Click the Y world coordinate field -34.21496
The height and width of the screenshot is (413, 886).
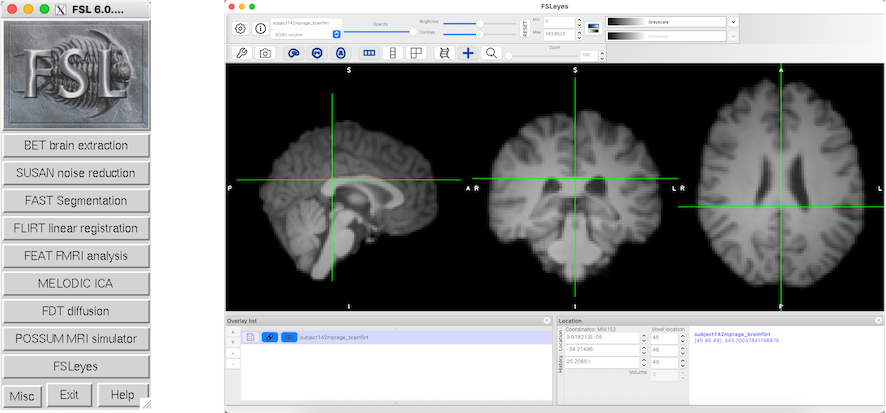602,350
